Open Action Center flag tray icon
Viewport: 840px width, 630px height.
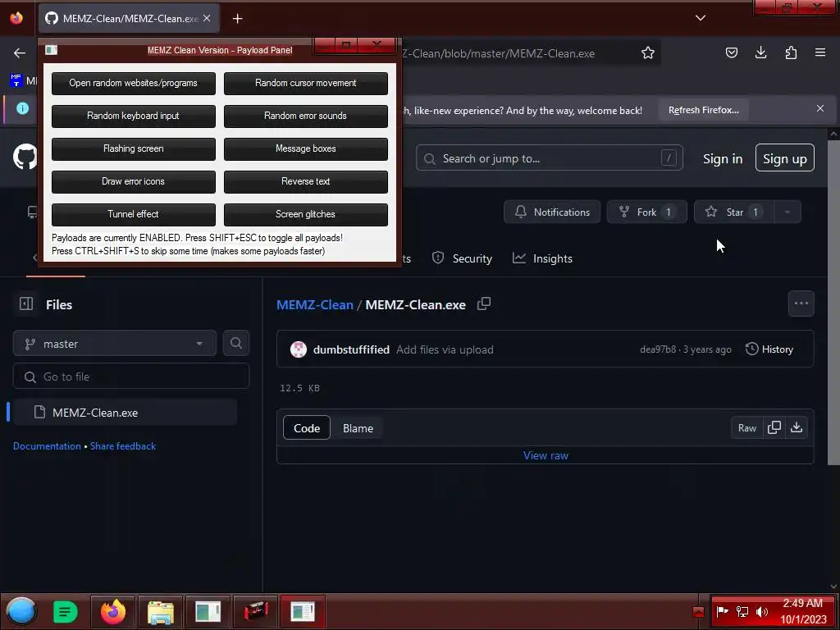(x=722, y=611)
